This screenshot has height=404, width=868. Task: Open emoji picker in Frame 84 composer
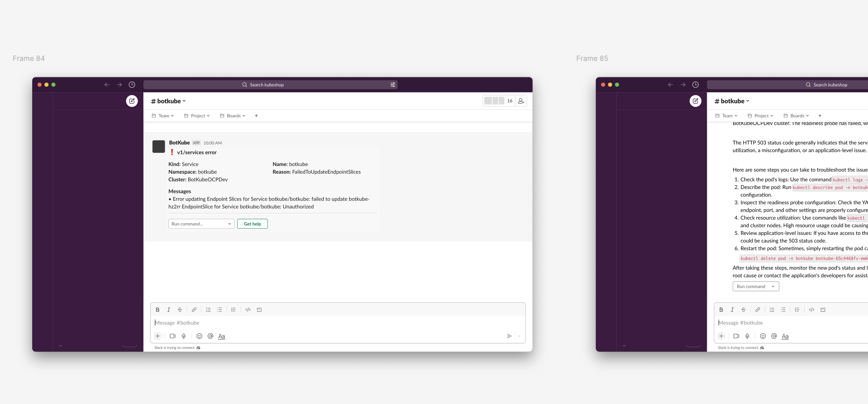tap(199, 336)
